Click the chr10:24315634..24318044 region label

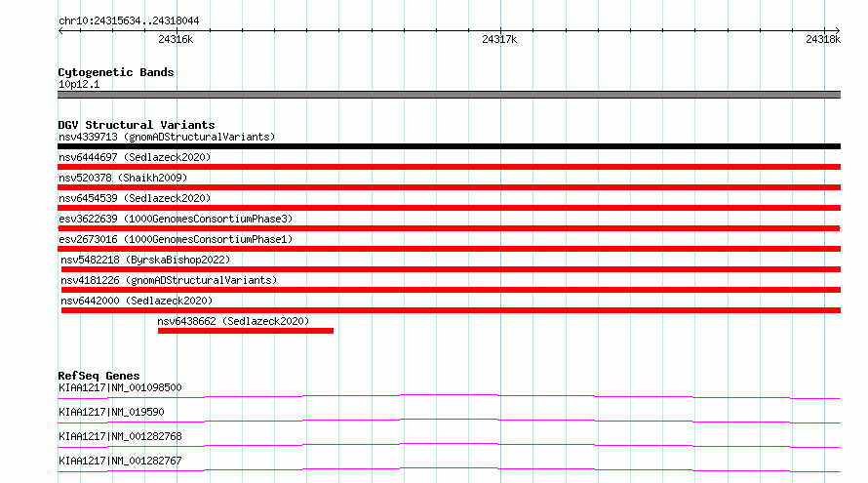[129, 20]
